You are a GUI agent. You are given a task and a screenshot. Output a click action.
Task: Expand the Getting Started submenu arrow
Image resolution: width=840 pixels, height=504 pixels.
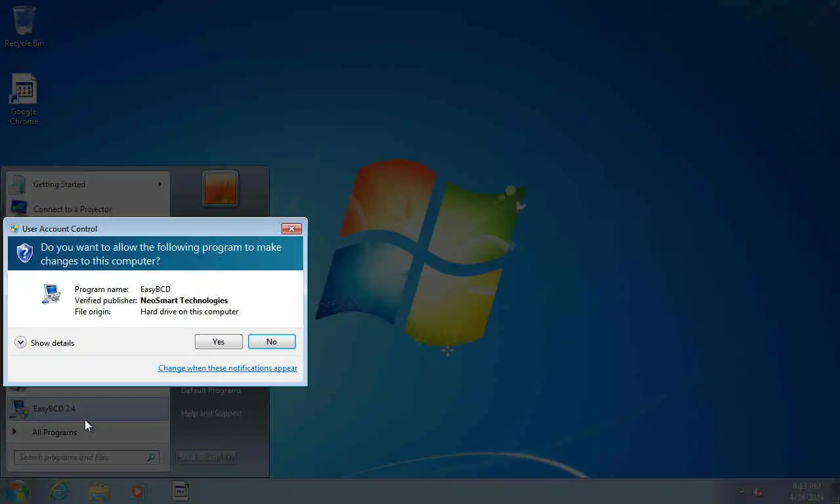[x=159, y=184]
